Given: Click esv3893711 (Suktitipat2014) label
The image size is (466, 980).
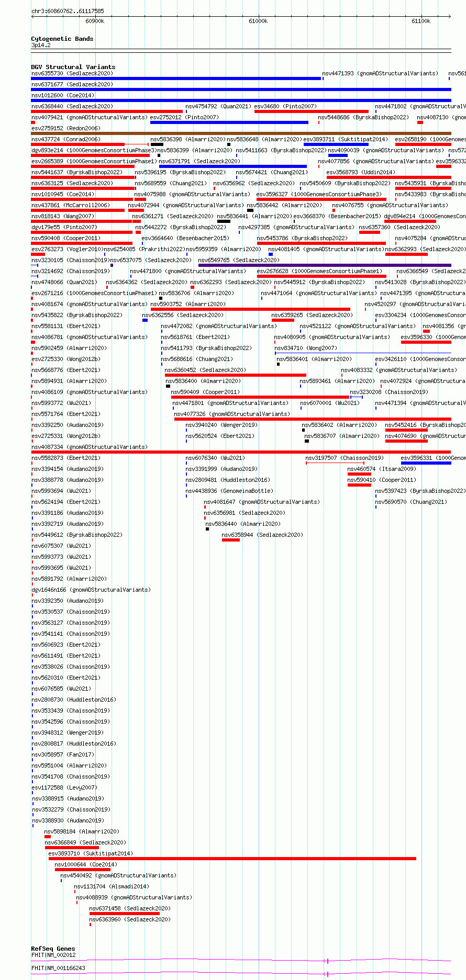Looking at the screenshot, I should tap(346, 139).
